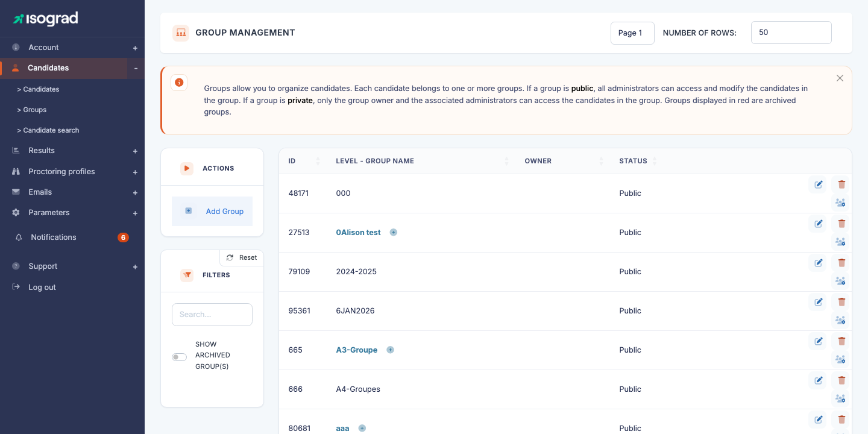Click group name A4-Groupes
868x434 pixels.
point(358,389)
